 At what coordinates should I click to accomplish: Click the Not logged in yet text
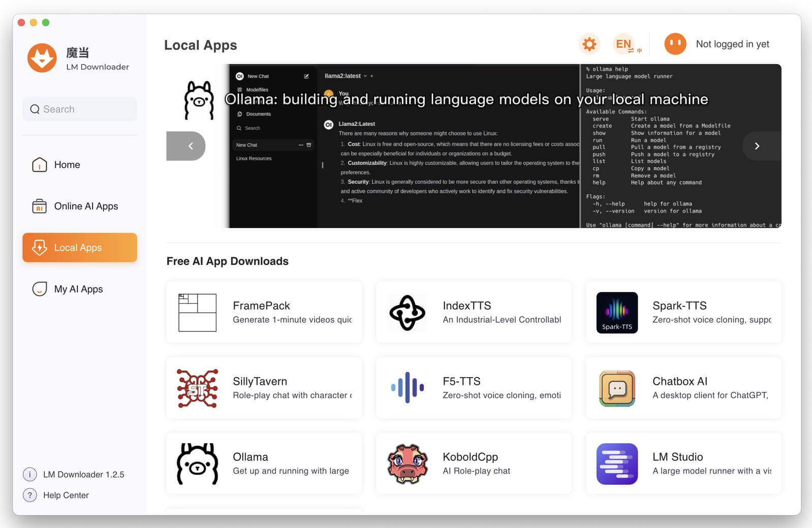(x=732, y=44)
